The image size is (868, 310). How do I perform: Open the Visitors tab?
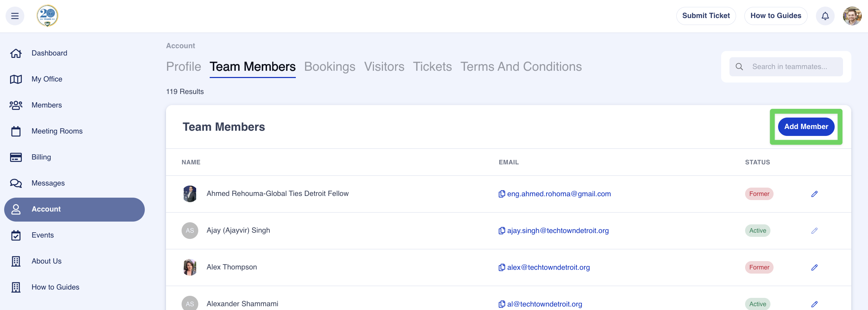tap(384, 67)
